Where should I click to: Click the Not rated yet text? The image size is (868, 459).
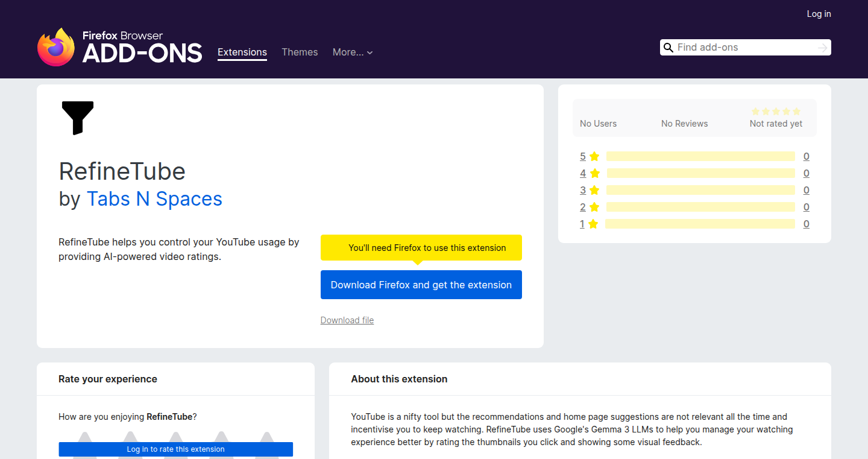coord(776,124)
